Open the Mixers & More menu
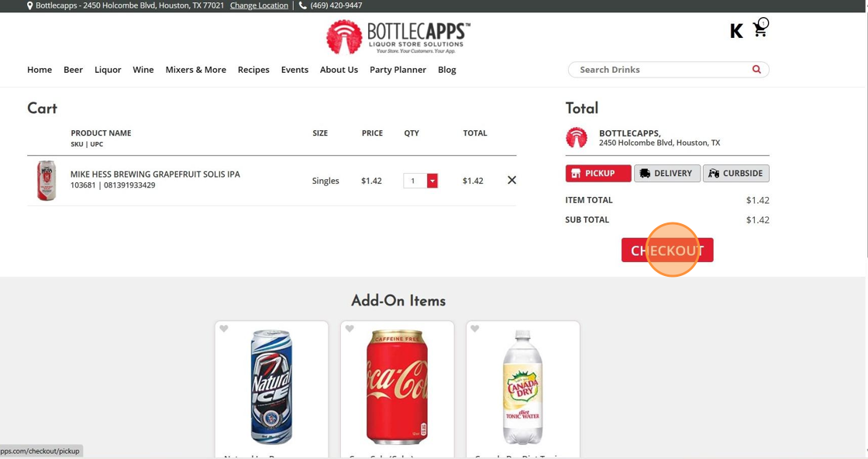 tap(195, 70)
